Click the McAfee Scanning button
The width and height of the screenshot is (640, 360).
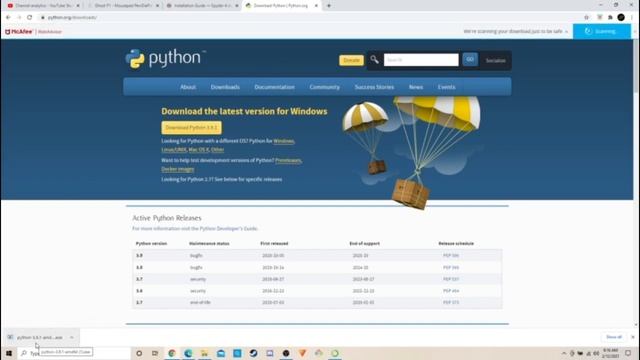click(x=602, y=31)
